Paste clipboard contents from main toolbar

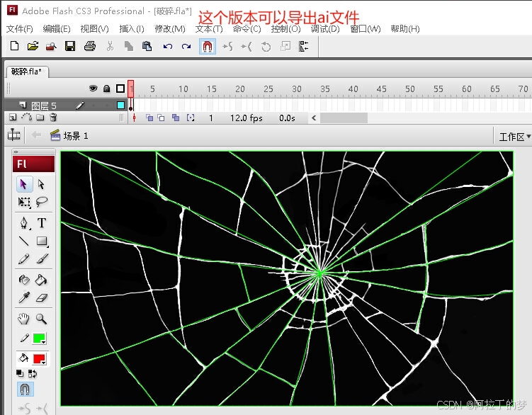pos(147,46)
